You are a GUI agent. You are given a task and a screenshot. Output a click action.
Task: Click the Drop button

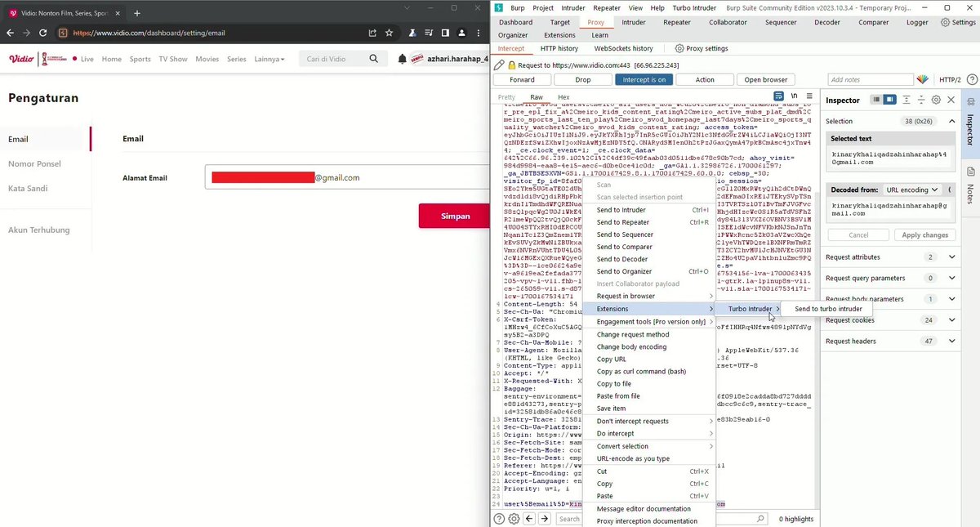pos(582,79)
